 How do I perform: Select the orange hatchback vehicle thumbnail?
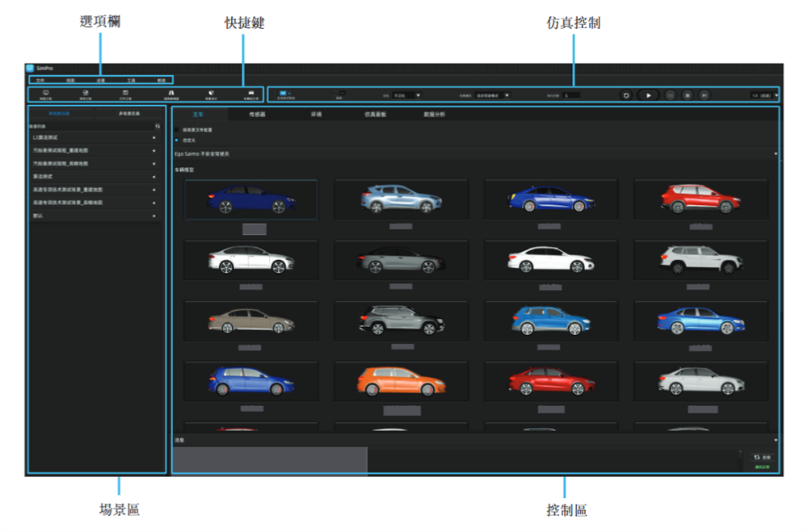(x=401, y=380)
